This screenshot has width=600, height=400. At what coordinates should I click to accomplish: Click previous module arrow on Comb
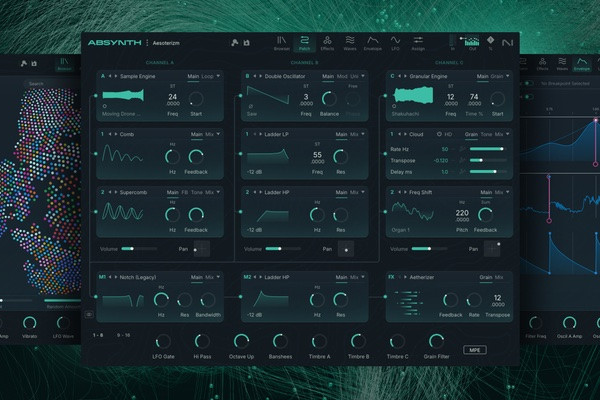click(x=110, y=134)
